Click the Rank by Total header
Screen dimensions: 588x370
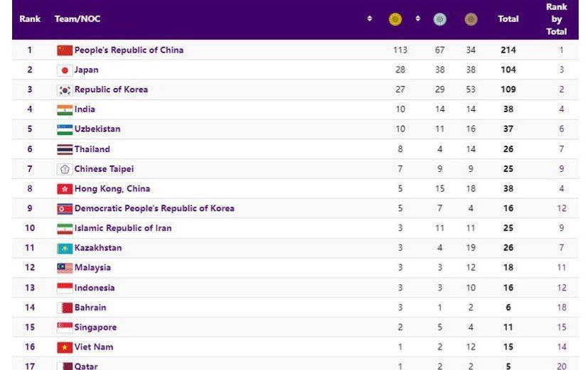pos(556,19)
